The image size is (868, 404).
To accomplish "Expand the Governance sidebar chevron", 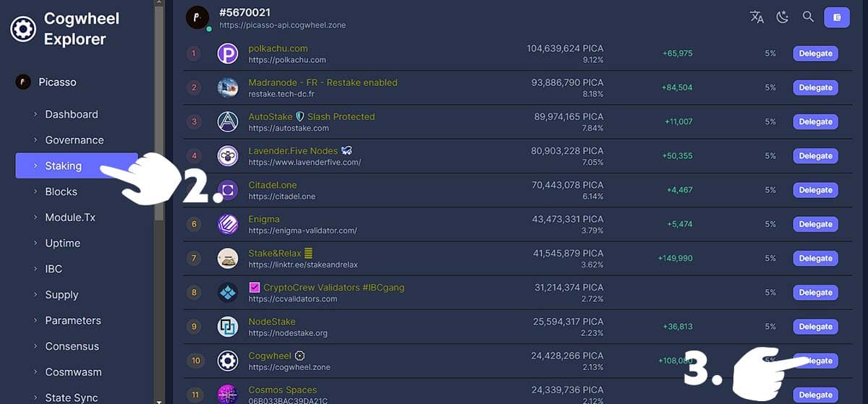I will click(35, 140).
